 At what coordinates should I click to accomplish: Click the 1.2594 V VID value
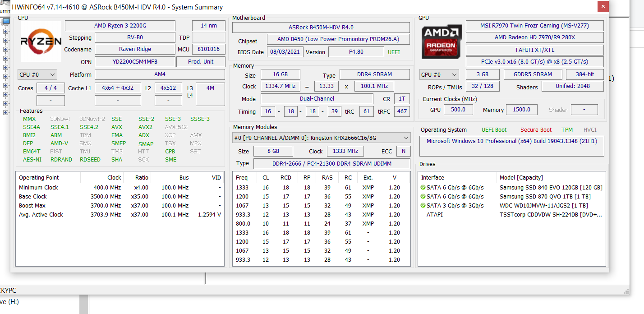click(209, 215)
